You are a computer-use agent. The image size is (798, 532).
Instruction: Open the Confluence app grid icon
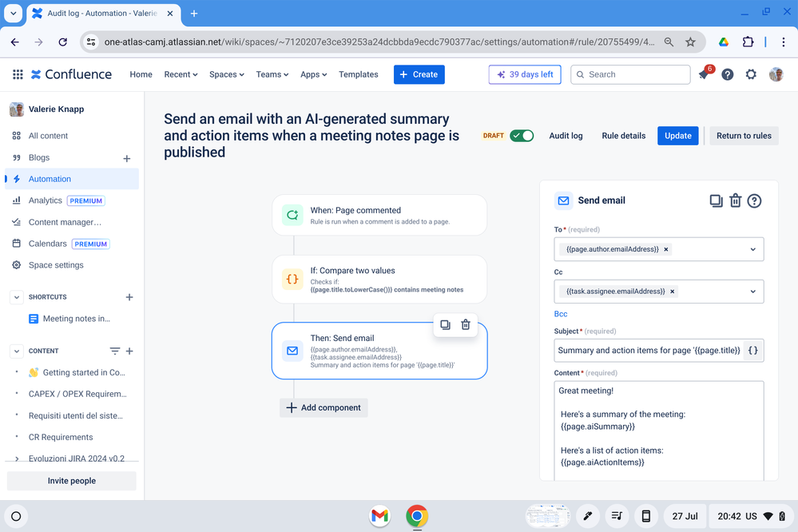tap(17, 73)
